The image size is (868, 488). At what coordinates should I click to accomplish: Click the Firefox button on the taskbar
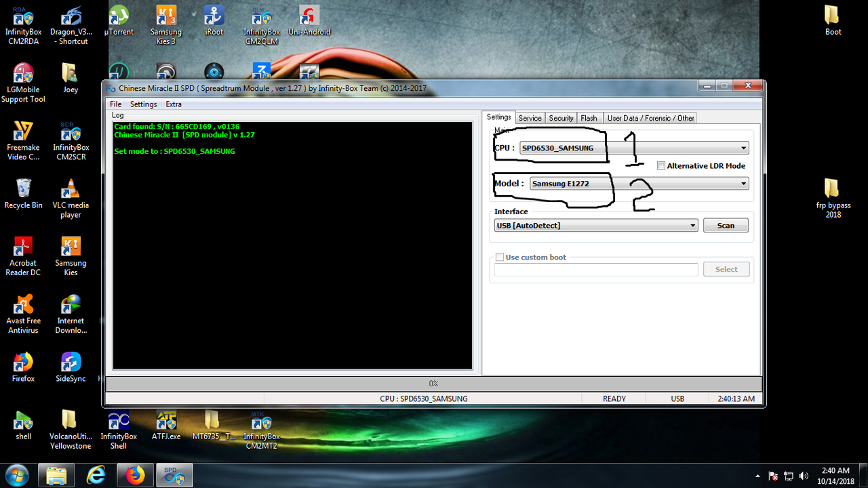[x=135, y=476]
